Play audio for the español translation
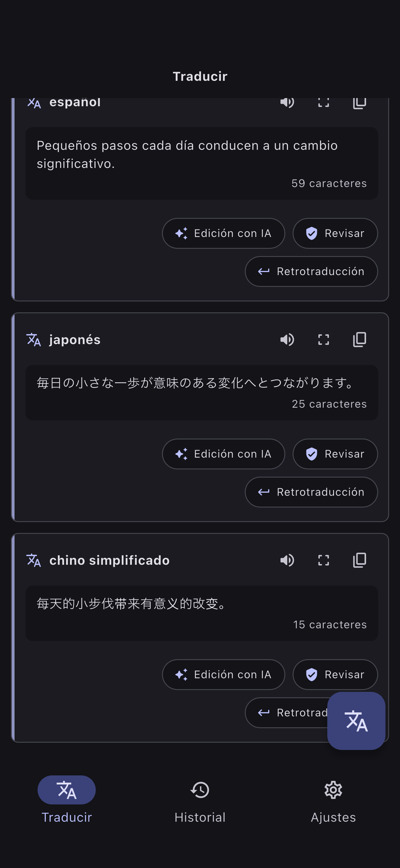This screenshot has height=868, width=400. coord(287,102)
